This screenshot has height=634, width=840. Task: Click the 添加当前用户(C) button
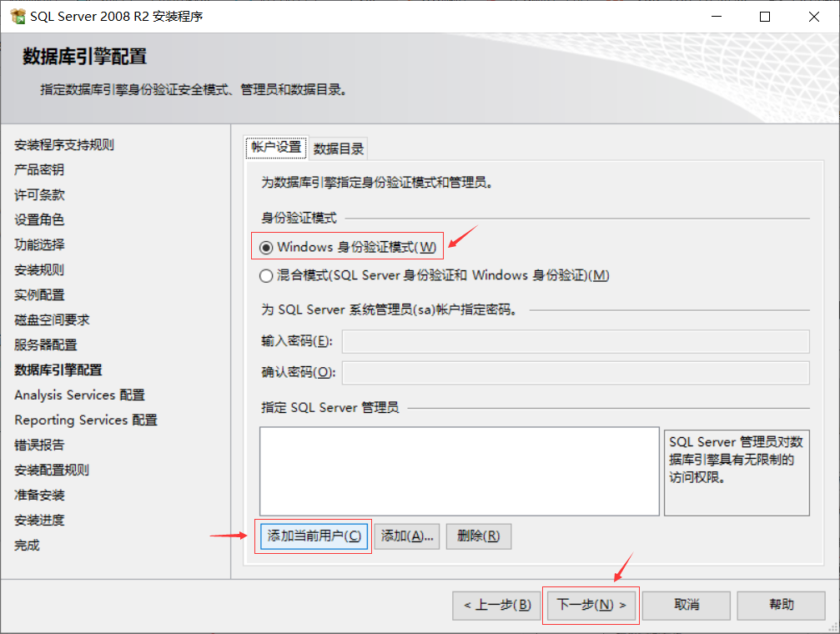pos(314,536)
